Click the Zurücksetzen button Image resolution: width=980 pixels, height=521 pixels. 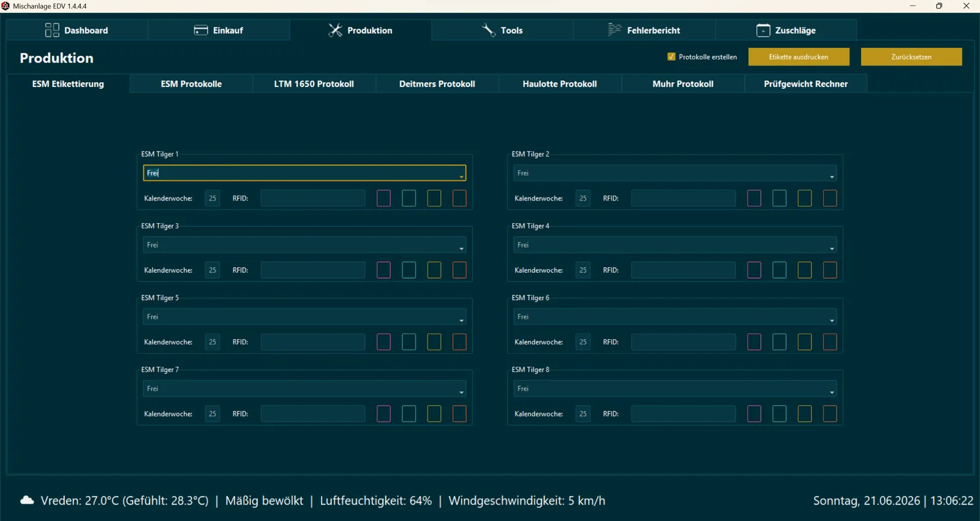tap(911, 56)
